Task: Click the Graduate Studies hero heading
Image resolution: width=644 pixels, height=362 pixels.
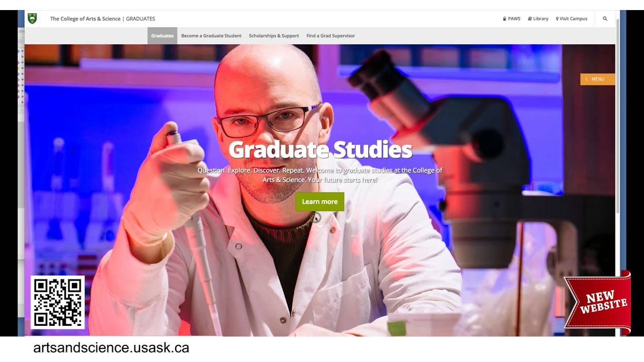Action: click(320, 149)
